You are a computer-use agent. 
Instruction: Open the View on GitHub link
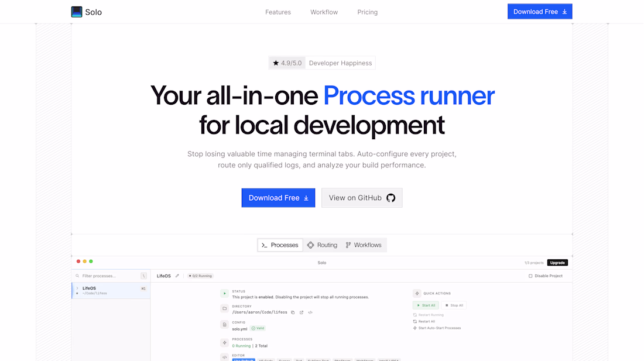click(362, 198)
